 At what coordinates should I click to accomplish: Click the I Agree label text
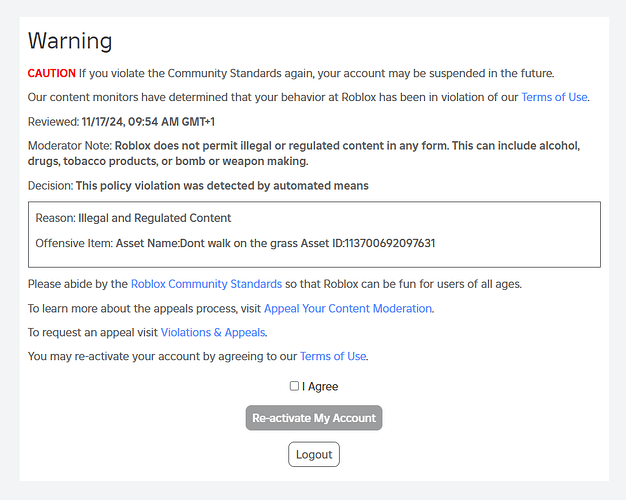[320, 387]
